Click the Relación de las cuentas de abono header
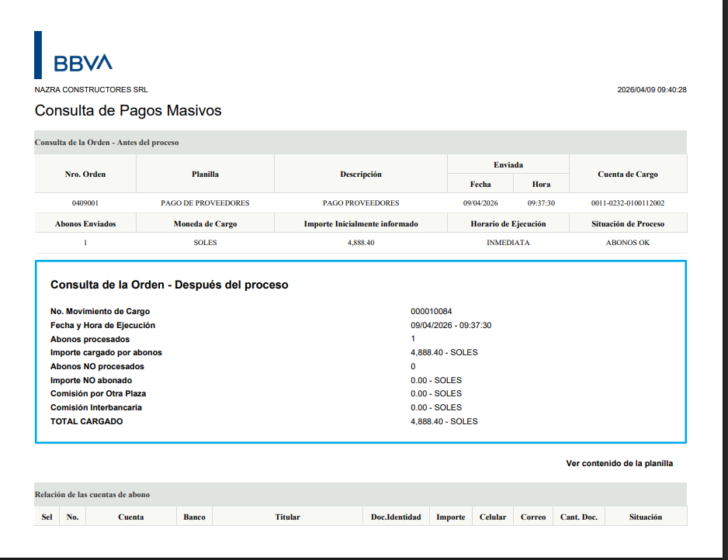This screenshot has width=728, height=560. click(x=92, y=494)
